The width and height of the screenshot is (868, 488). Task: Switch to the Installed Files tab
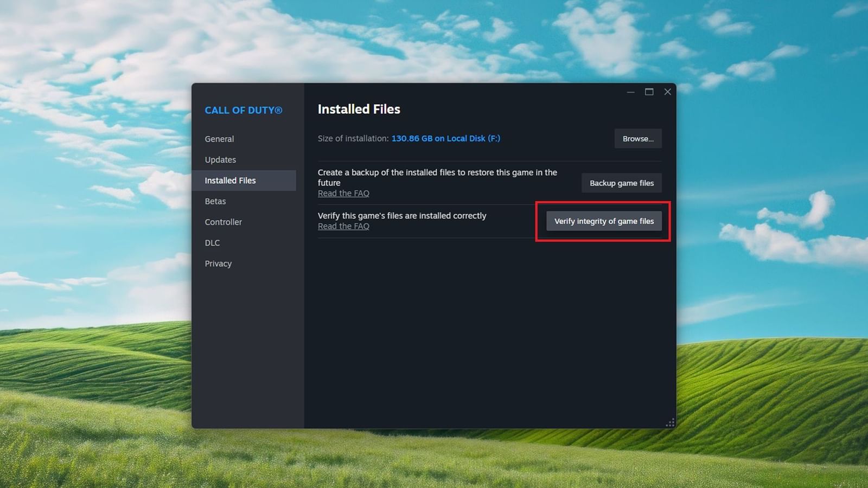[231, 180]
